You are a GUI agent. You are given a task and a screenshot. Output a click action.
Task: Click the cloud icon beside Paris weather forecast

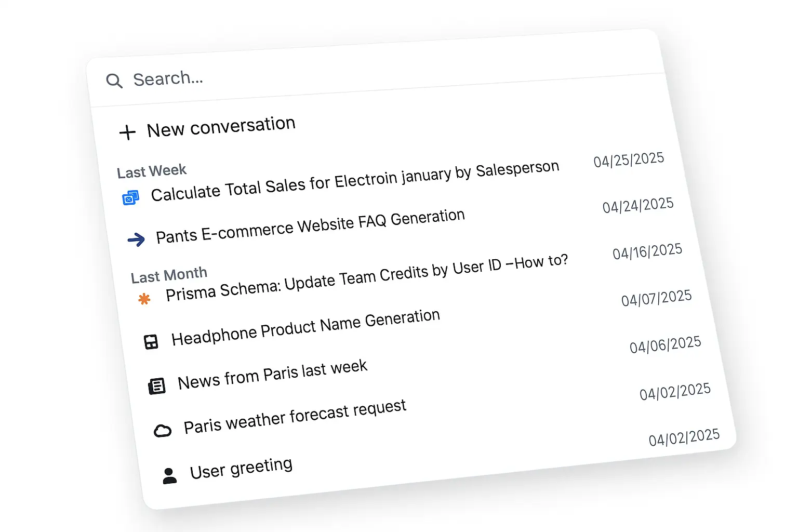[163, 431]
